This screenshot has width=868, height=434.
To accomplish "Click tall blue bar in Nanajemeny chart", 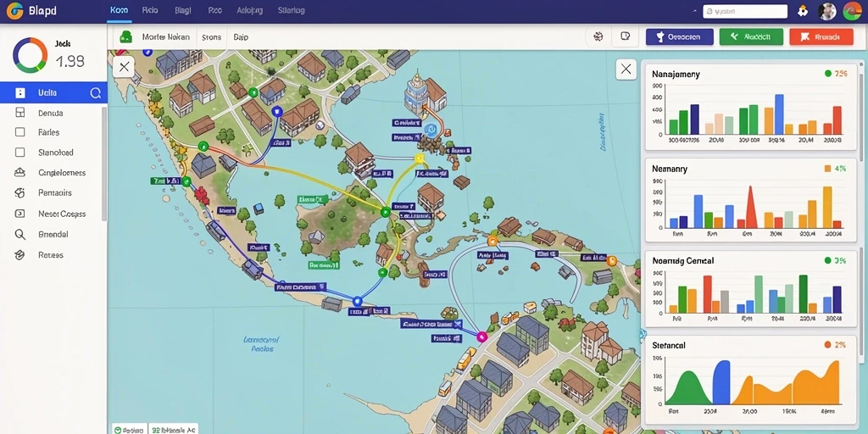I will coord(779,114).
